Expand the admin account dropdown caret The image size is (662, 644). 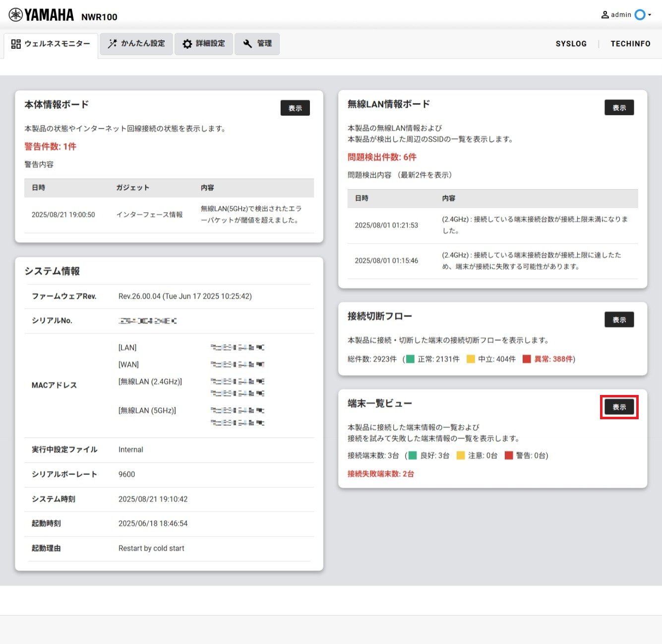coord(650,14)
